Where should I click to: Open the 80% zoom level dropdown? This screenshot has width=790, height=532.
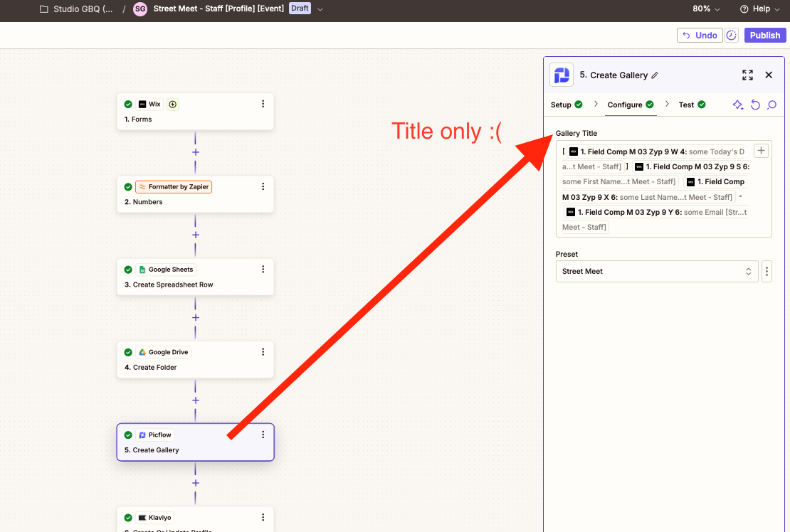coord(706,9)
